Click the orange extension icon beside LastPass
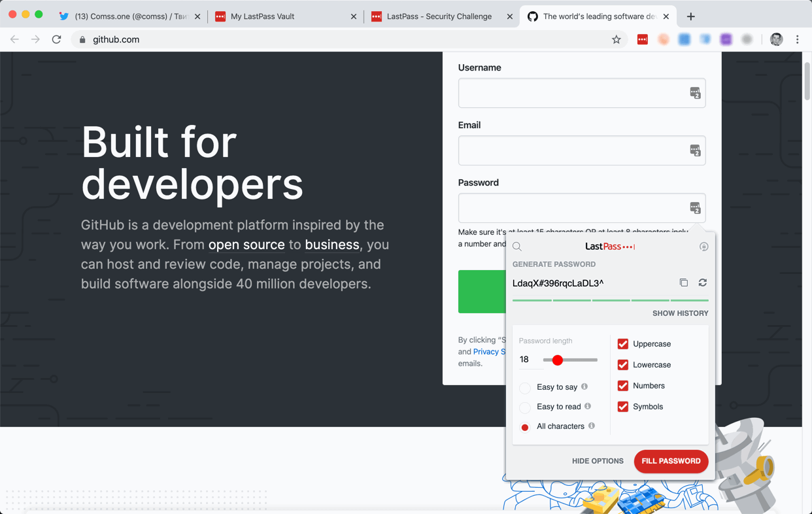Image resolution: width=812 pixels, height=514 pixels. click(664, 40)
